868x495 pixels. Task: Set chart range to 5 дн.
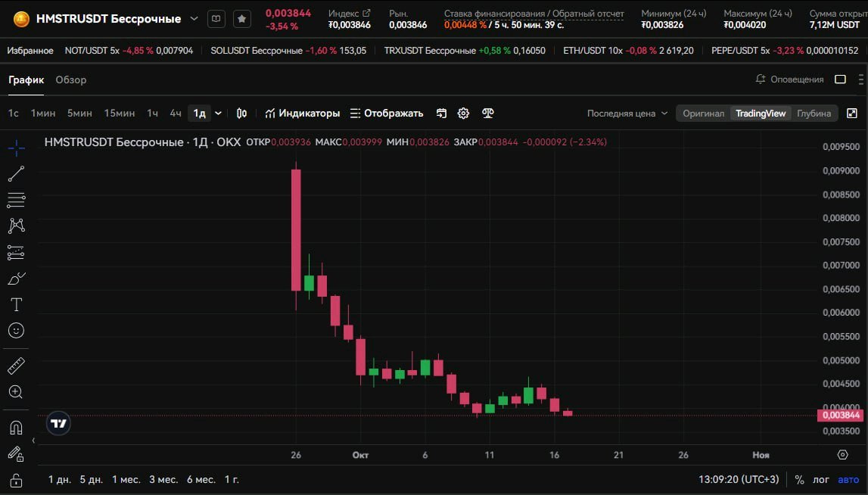point(92,480)
